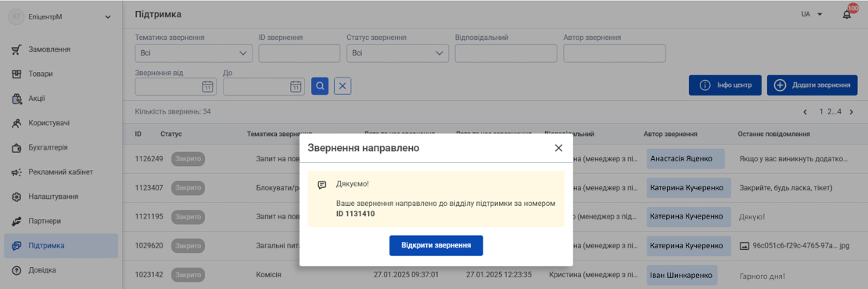
Task: Open Довідка in sidebar
Action: click(x=61, y=270)
